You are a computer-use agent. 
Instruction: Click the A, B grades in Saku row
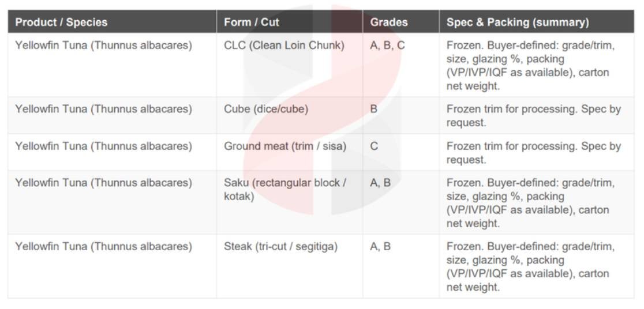point(380,183)
